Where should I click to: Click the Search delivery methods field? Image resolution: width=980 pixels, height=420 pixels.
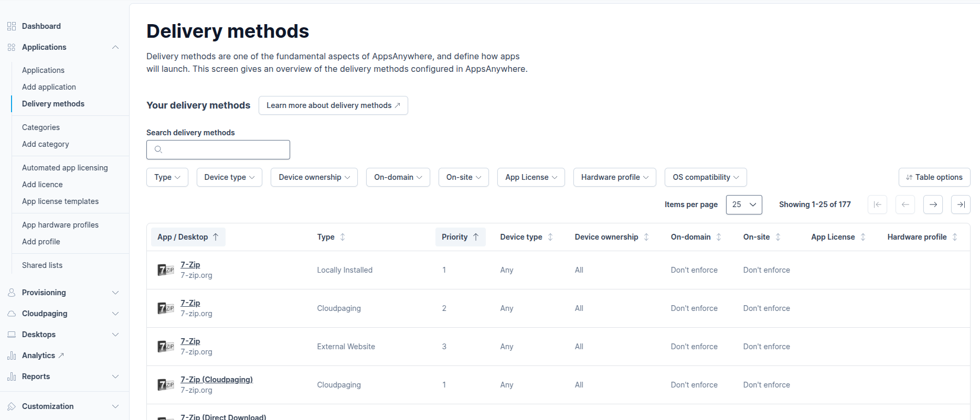218,149
